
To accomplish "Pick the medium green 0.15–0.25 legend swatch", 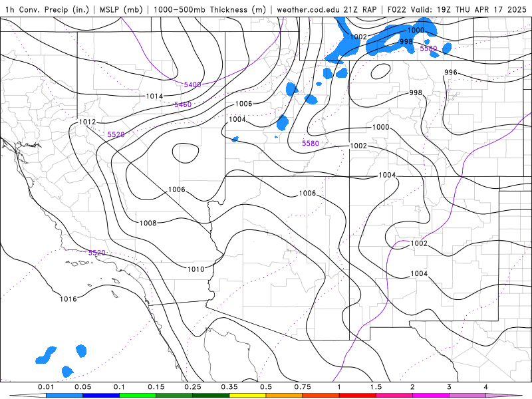I will pyautogui.click(x=174, y=396).
